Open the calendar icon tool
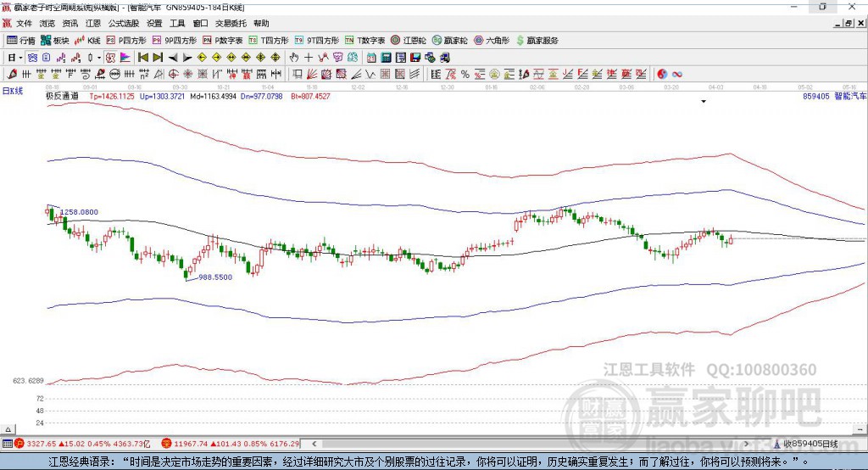868x470 pixels. [371, 58]
